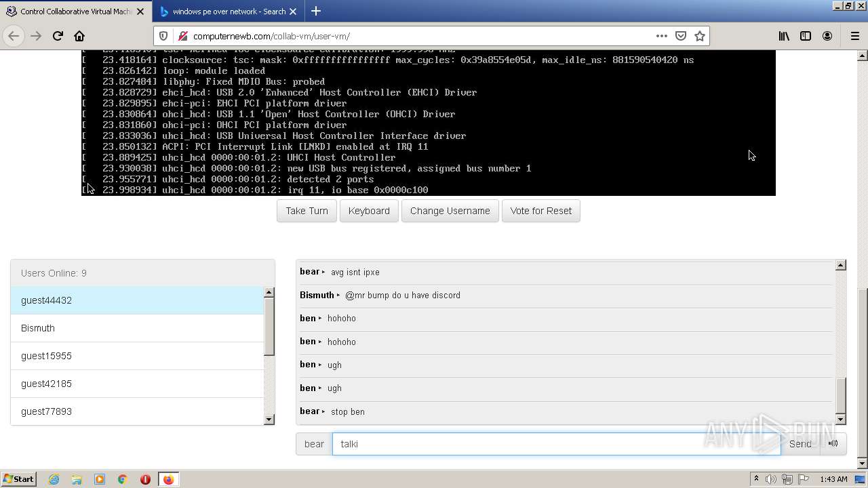This screenshot has width=868, height=488.
Task: Show insecure connection site information
Action: click(x=182, y=36)
